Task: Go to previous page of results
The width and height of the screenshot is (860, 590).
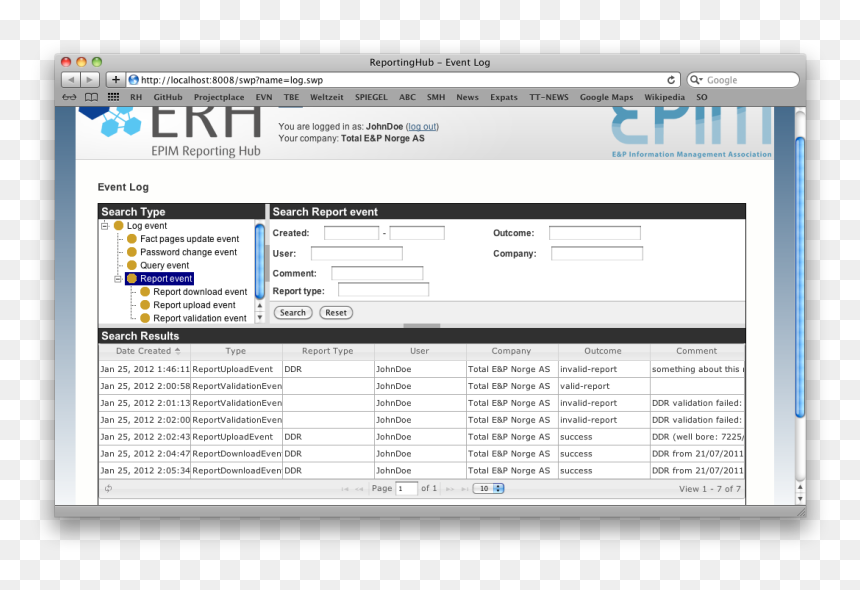Action: pyautogui.click(x=359, y=489)
